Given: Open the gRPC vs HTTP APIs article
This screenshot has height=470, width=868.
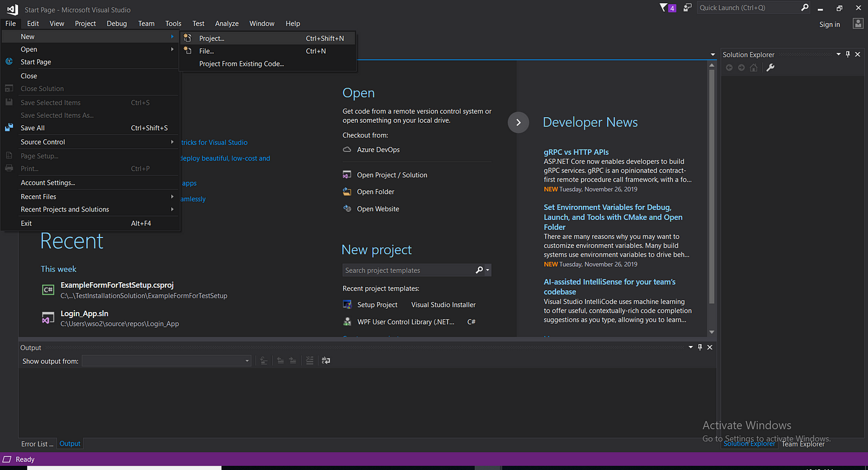Looking at the screenshot, I should (576, 152).
